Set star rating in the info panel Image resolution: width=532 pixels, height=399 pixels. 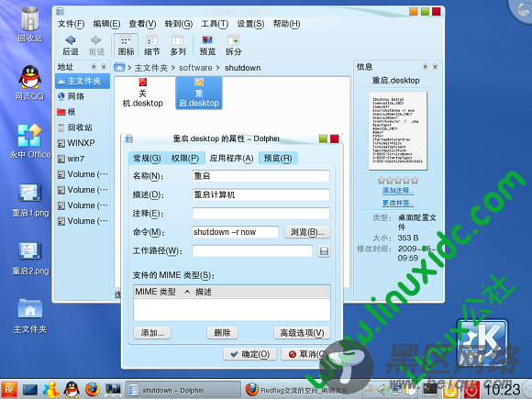(398, 181)
